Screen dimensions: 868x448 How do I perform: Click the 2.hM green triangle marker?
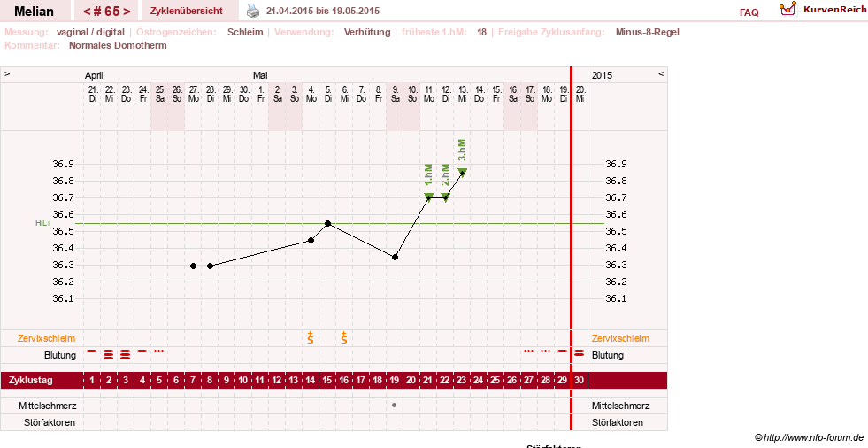tap(446, 197)
